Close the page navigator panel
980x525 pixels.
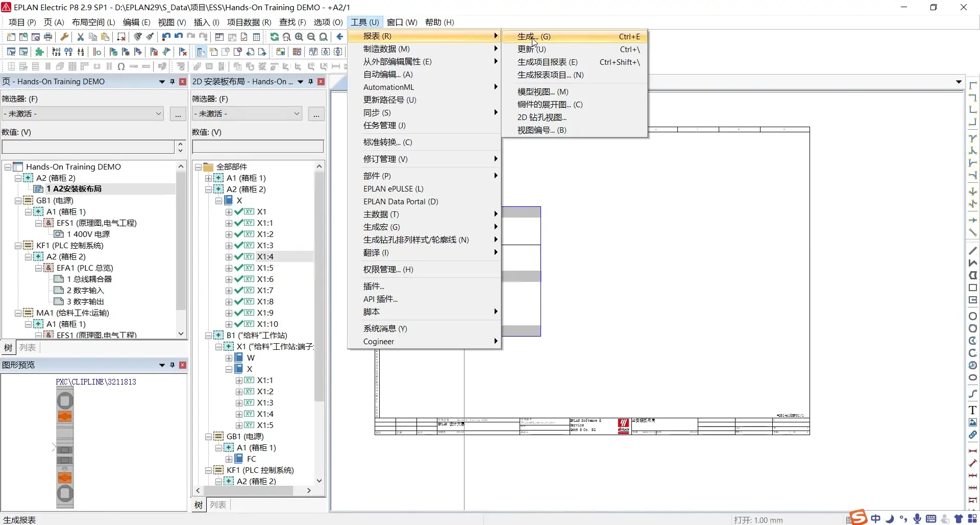click(x=183, y=82)
